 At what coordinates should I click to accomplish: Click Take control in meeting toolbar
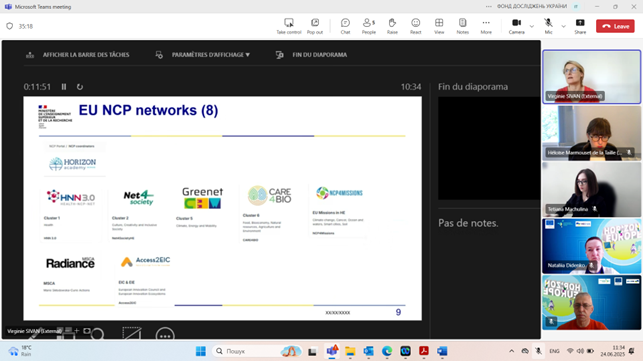tap(289, 26)
